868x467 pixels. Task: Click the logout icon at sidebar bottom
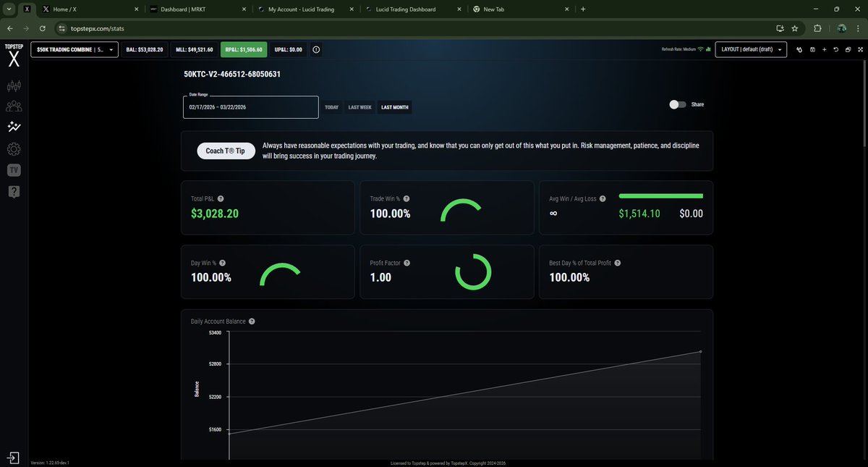pyautogui.click(x=14, y=458)
